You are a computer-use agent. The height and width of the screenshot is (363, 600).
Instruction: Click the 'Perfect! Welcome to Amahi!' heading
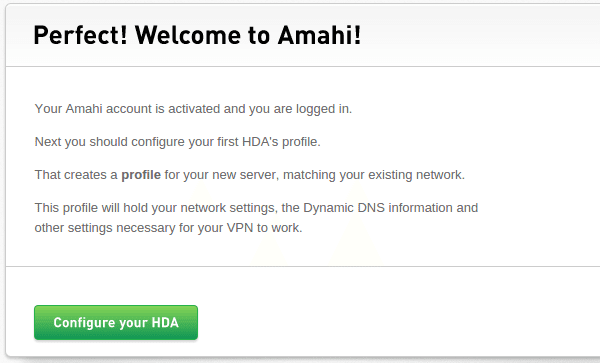[197, 35]
